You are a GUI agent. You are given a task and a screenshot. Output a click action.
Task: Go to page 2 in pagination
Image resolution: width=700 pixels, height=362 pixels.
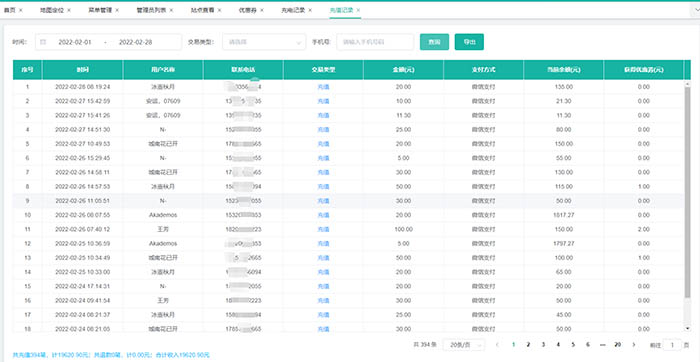528,345
